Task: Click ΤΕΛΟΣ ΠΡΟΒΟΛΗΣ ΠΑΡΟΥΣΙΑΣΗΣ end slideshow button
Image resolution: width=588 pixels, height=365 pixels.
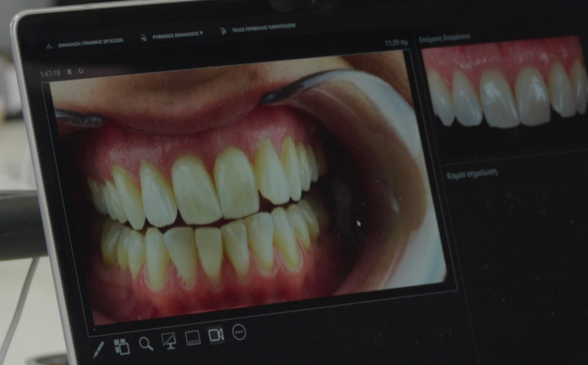Action: click(262, 28)
